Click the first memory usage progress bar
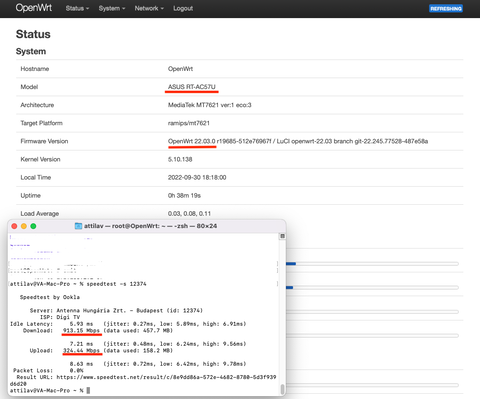This screenshot has width=480, height=399. click(372, 264)
